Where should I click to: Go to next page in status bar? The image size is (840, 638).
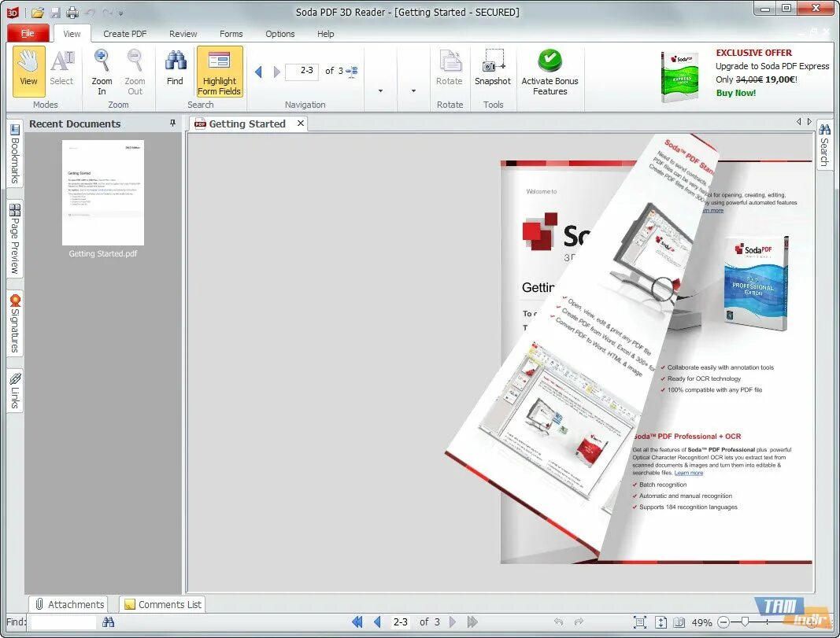pyautogui.click(x=453, y=622)
